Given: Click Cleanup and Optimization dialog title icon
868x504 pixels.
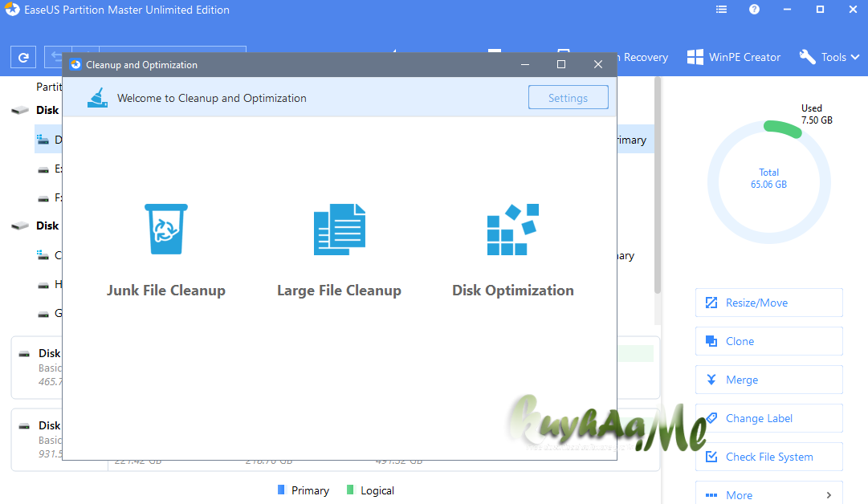Looking at the screenshot, I should (75, 65).
